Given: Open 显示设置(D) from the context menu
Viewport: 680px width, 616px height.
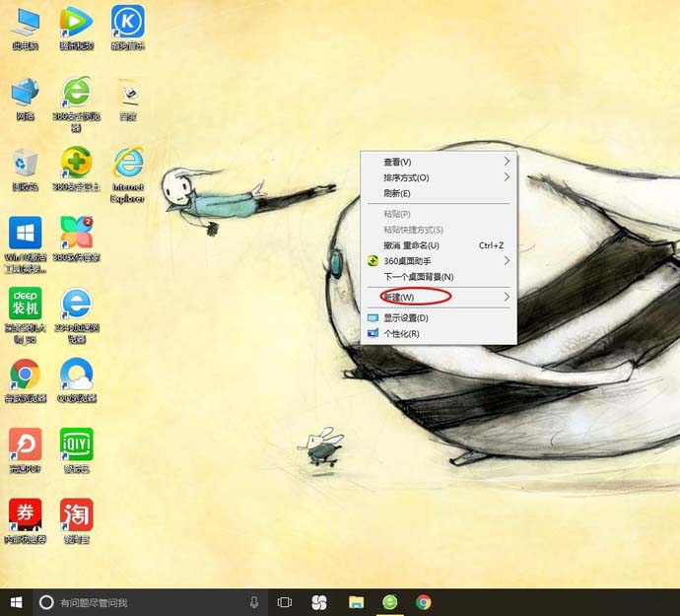Looking at the screenshot, I should point(439,318).
